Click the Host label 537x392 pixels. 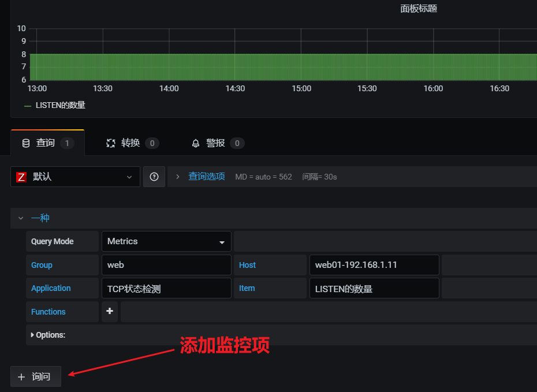(247, 265)
